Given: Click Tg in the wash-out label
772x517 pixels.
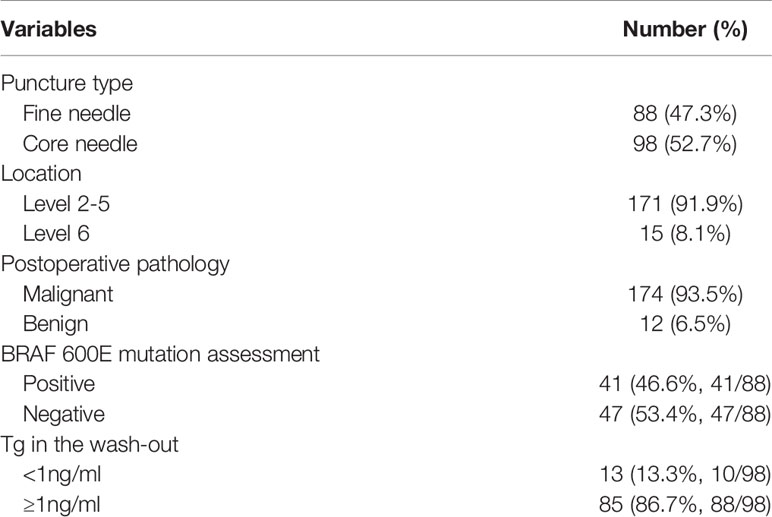Looking at the screenshot, I should pos(89,445).
